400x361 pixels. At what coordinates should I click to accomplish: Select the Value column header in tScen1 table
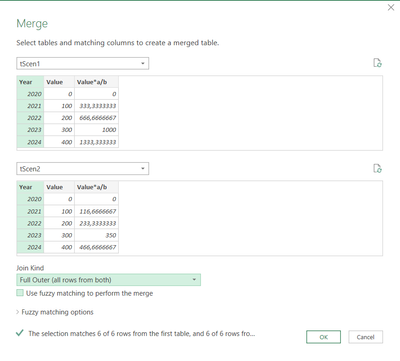tap(59, 82)
